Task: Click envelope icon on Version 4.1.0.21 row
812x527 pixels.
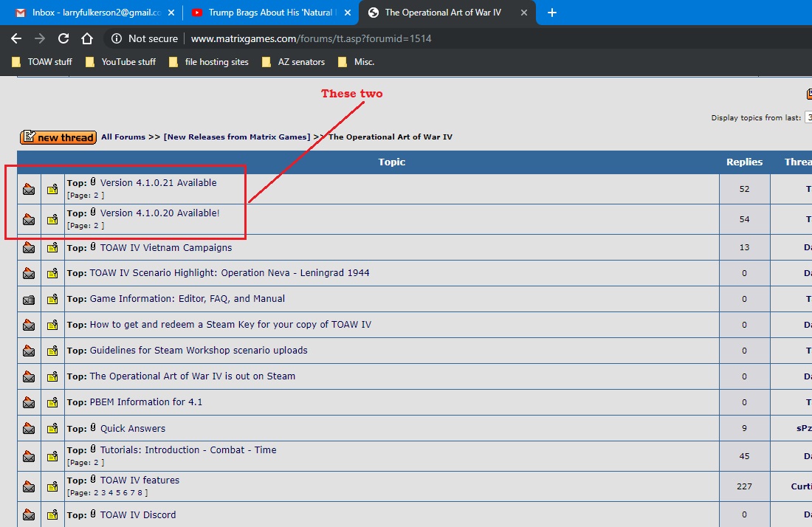Action: coord(29,190)
